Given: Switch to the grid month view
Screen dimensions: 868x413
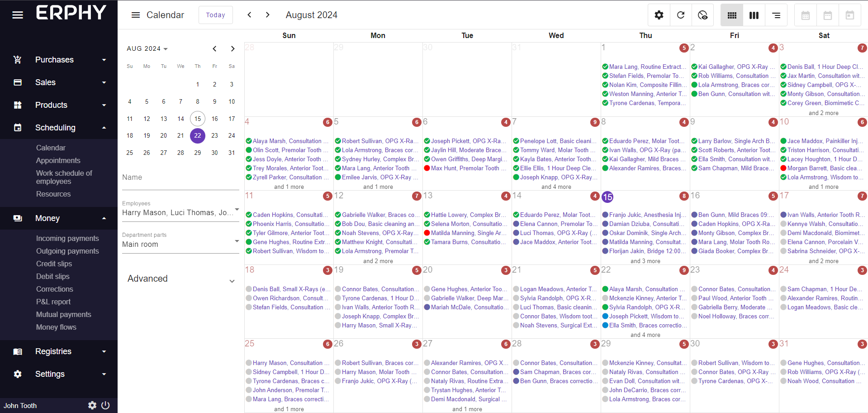Looking at the screenshot, I should click(x=732, y=15).
